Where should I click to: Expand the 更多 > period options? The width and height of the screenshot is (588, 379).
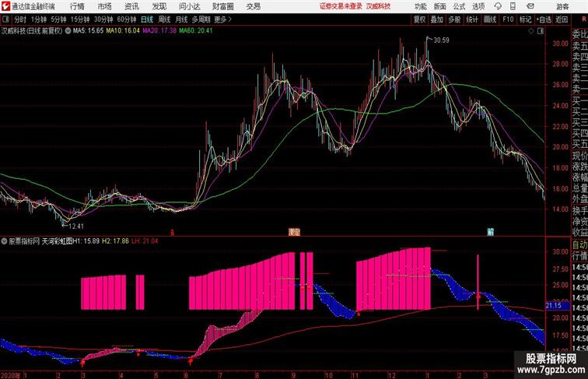[x=222, y=19]
